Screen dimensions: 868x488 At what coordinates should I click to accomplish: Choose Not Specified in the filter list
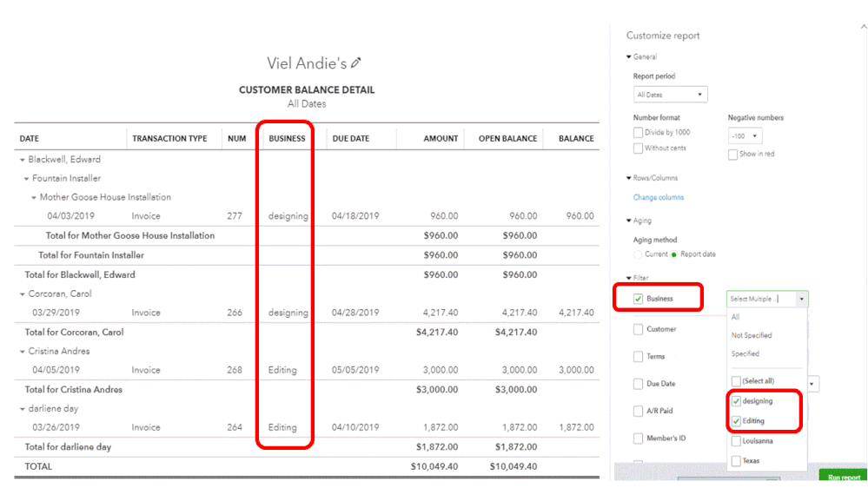coord(752,335)
